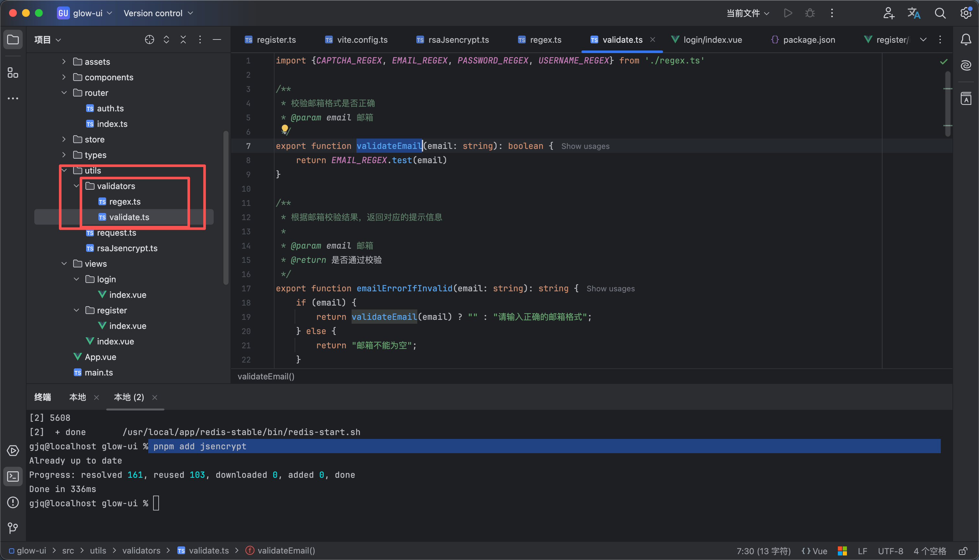
Task: Open the Structure tool window icon
Action: click(x=13, y=72)
